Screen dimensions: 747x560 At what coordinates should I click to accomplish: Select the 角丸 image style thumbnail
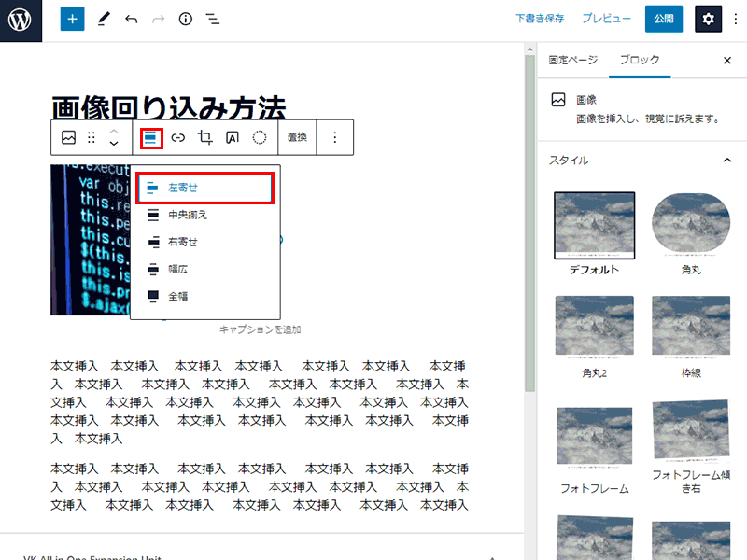691,225
